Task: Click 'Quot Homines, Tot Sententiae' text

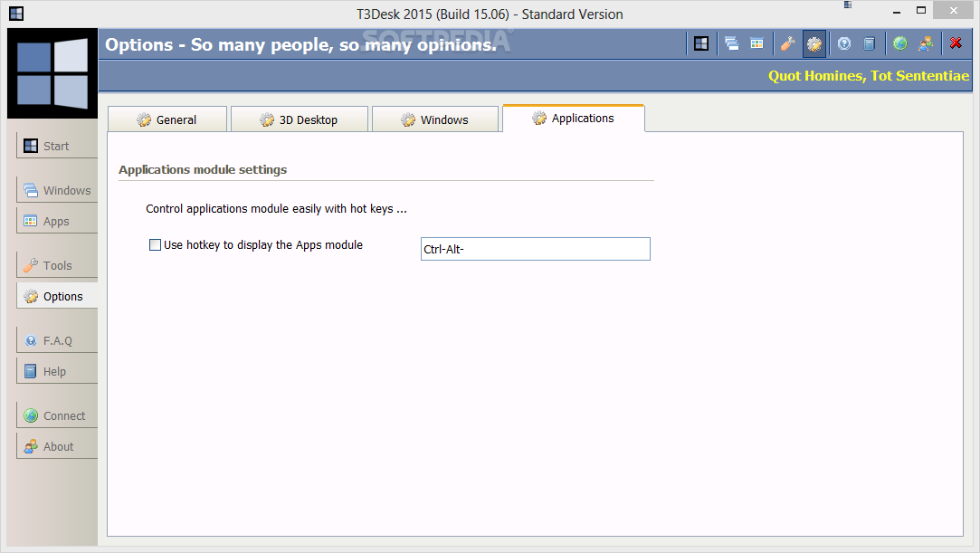Action: point(869,76)
